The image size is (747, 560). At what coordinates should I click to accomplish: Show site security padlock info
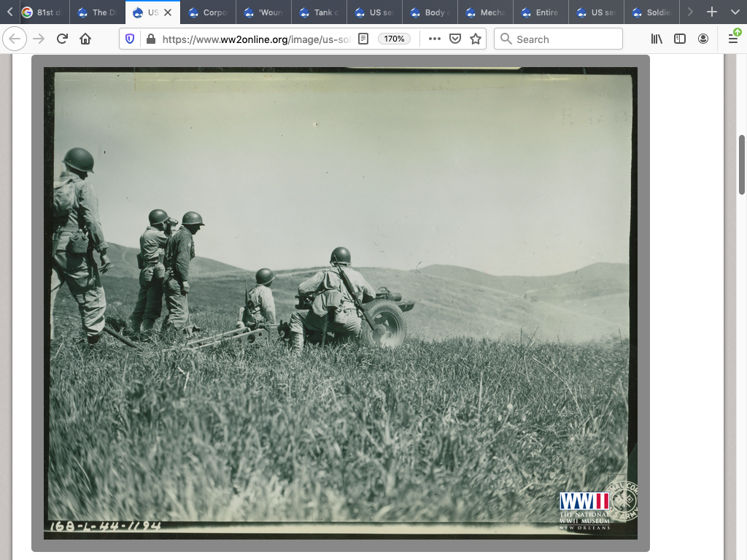(x=150, y=39)
